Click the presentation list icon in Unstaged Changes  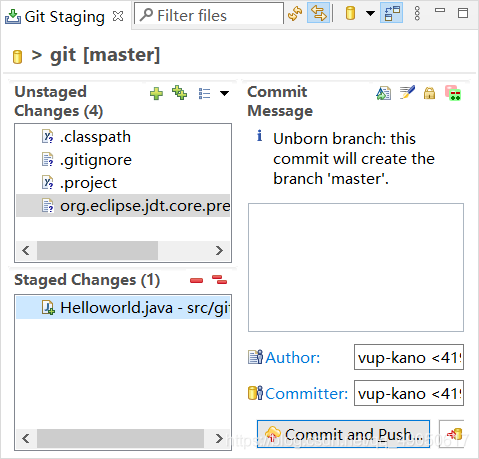click(x=204, y=93)
